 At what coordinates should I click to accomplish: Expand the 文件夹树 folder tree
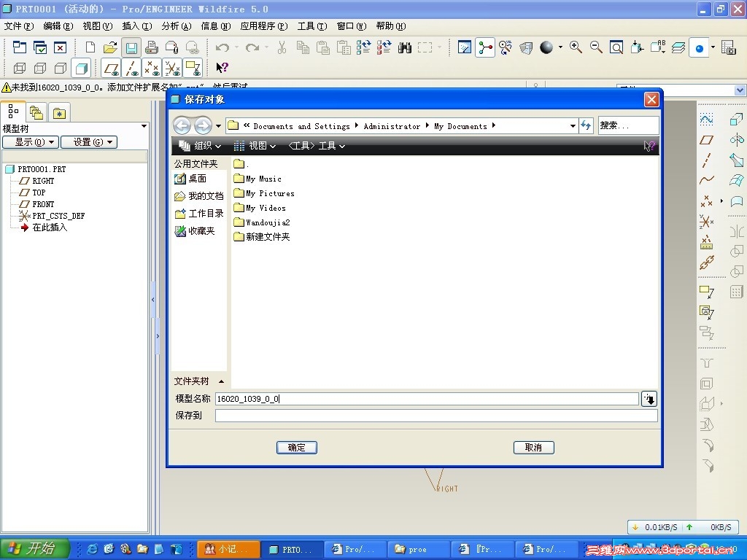198,381
